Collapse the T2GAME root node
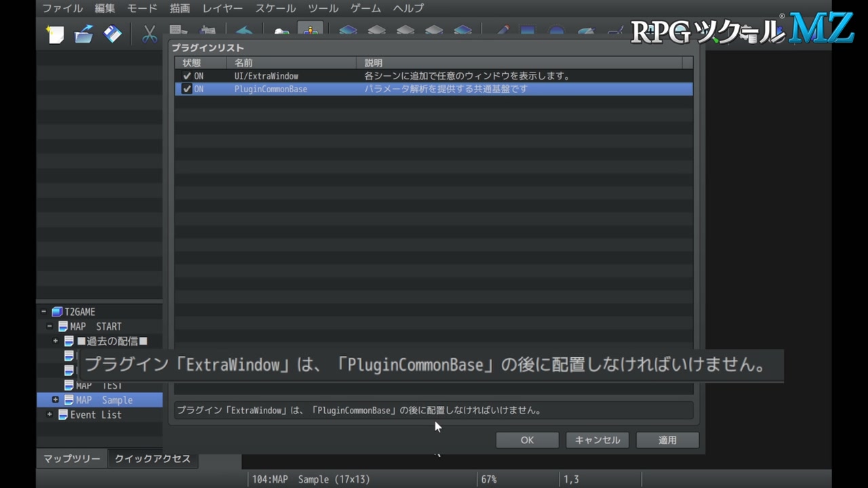 click(43, 312)
